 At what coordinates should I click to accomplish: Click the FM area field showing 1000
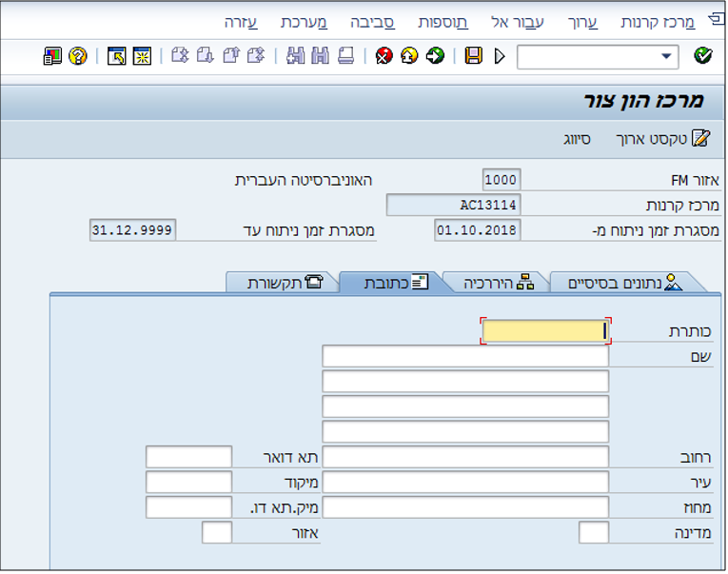[502, 179]
